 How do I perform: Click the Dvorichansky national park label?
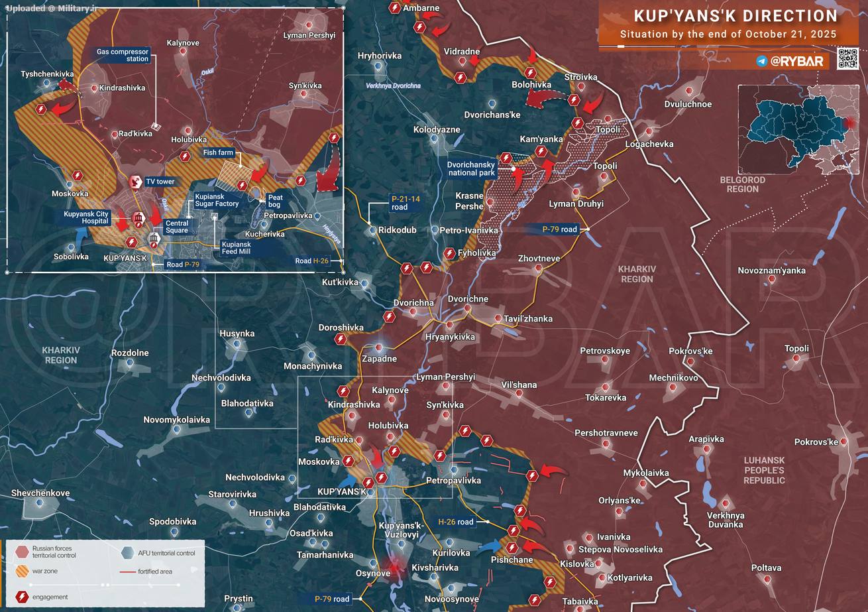[x=471, y=168]
